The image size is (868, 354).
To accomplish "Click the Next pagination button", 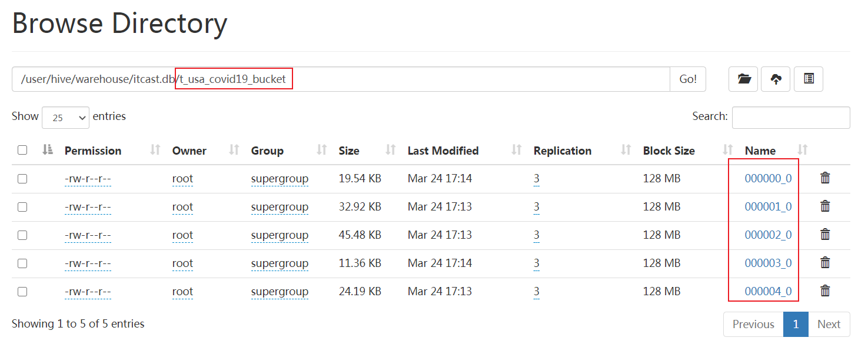I will tap(829, 324).
